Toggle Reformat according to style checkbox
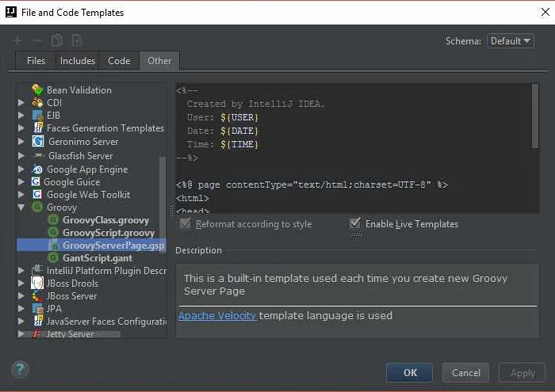Viewport: 555px width, 392px height. click(x=185, y=223)
